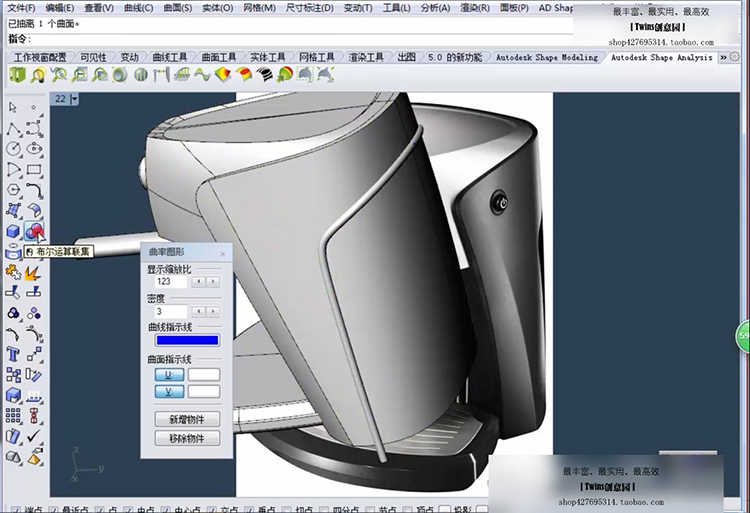The width and height of the screenshot is (750, 513).
Task: Toggle the U surface hair button
Action: click(x=169, y=374)
